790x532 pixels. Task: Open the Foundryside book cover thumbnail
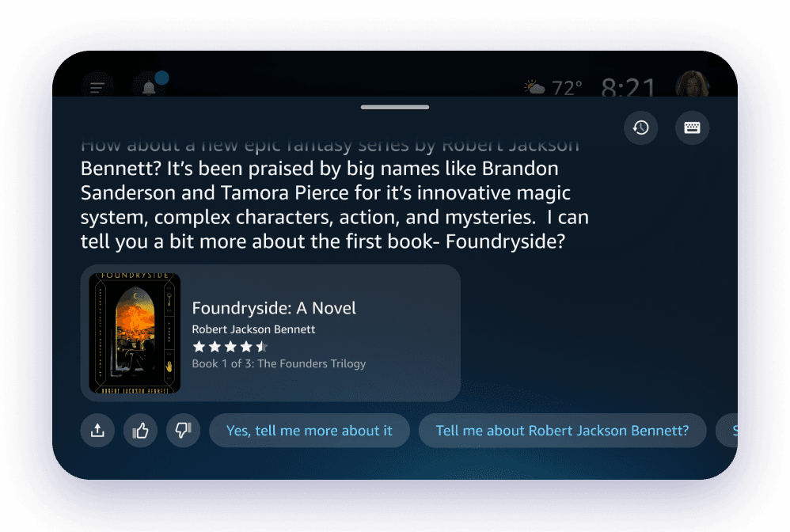pos(135,333)
